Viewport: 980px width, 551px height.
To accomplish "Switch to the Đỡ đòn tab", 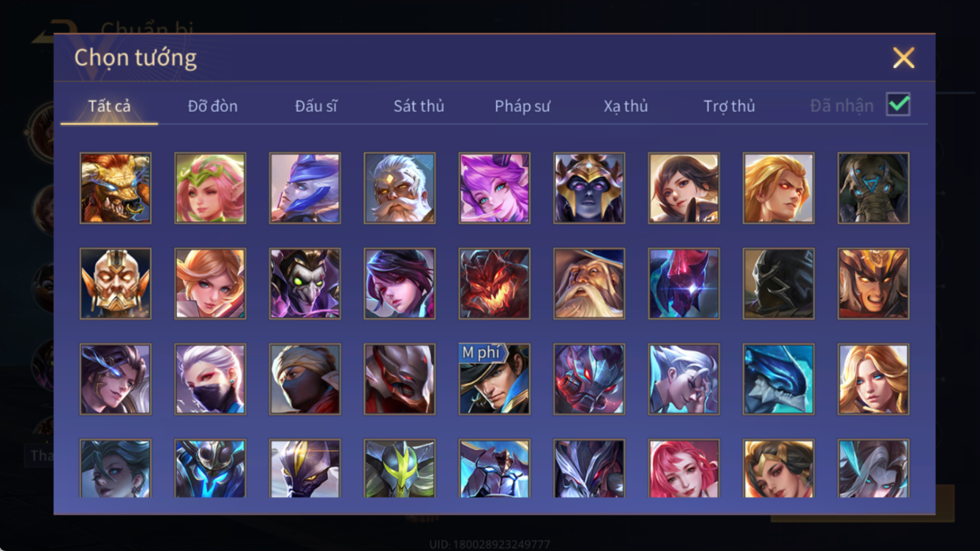I will pos(212,106).
